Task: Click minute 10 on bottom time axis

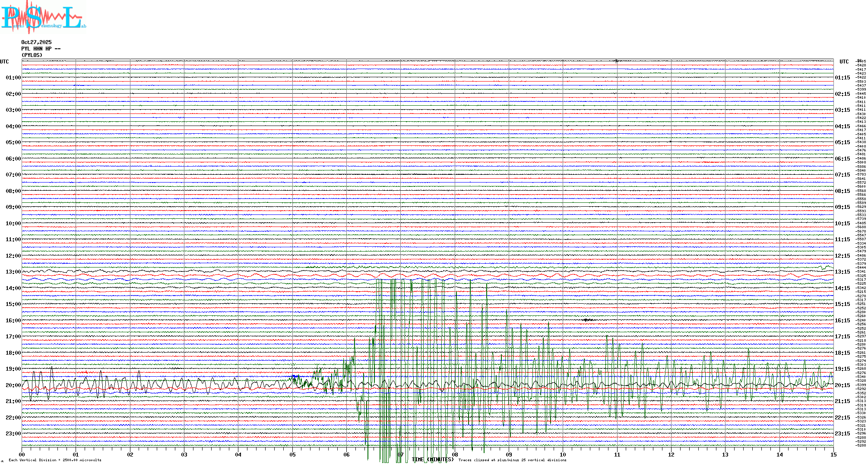Action: [x=563, y=454]
